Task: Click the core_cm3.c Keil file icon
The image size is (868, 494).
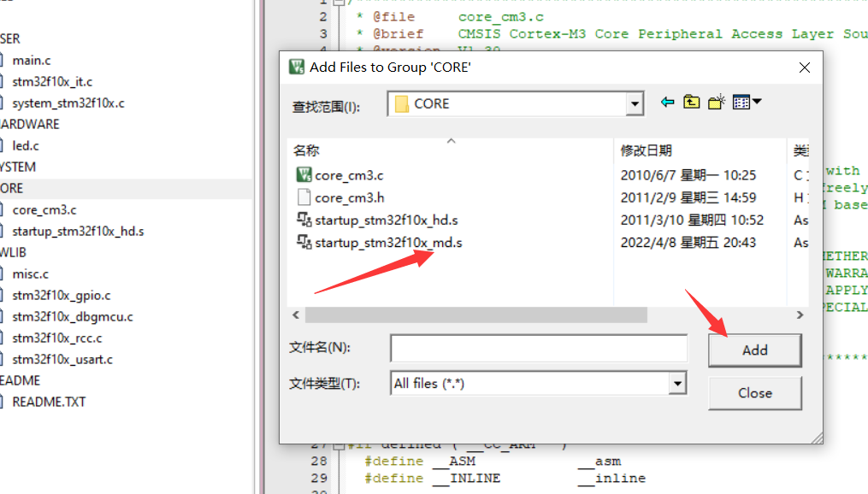Action: (x=304, y=175)
